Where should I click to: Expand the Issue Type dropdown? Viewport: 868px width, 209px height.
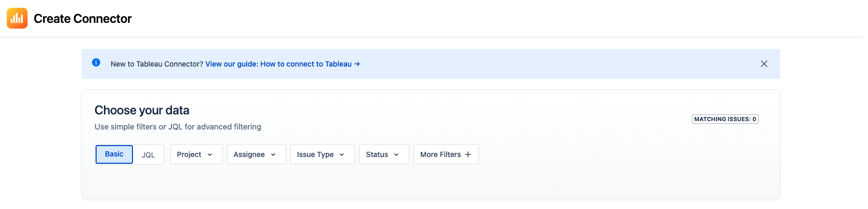point(323,154)
